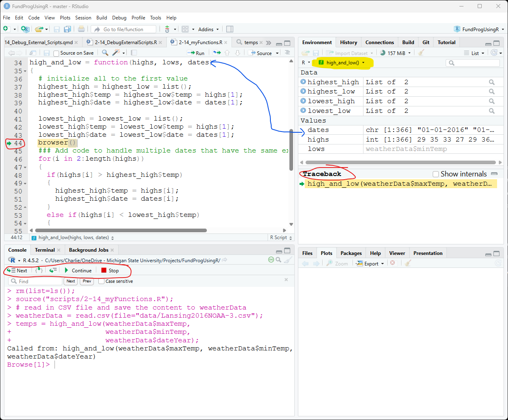508x420 pixels.
Task: Open the 157 MiB memory usage dropdown
Action: [396, 53]
